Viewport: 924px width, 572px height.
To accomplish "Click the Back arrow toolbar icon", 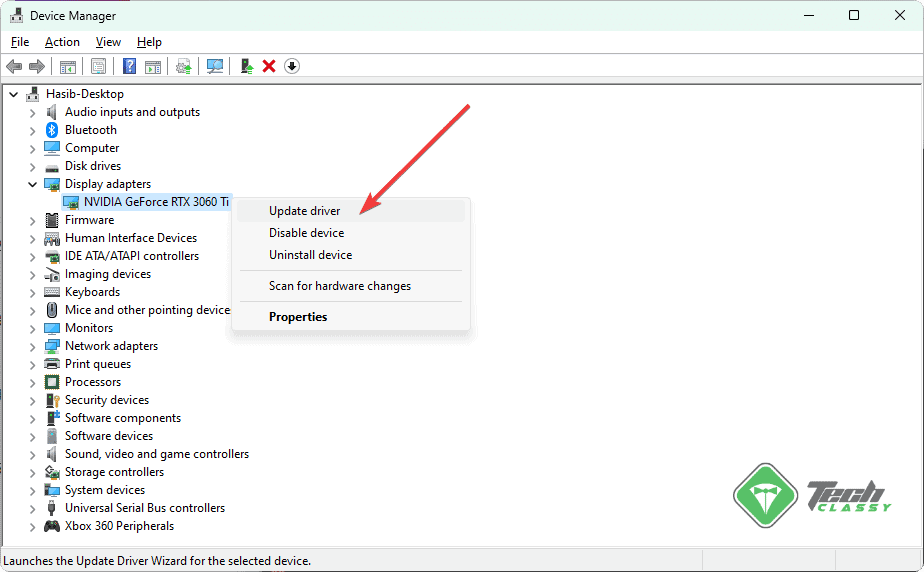I will (x=14, y=66).
